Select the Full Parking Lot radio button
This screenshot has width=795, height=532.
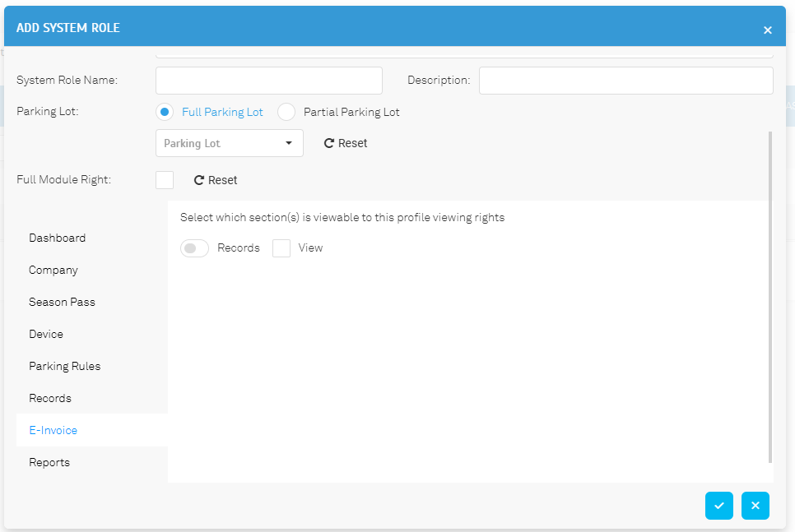tap(165, 112)
